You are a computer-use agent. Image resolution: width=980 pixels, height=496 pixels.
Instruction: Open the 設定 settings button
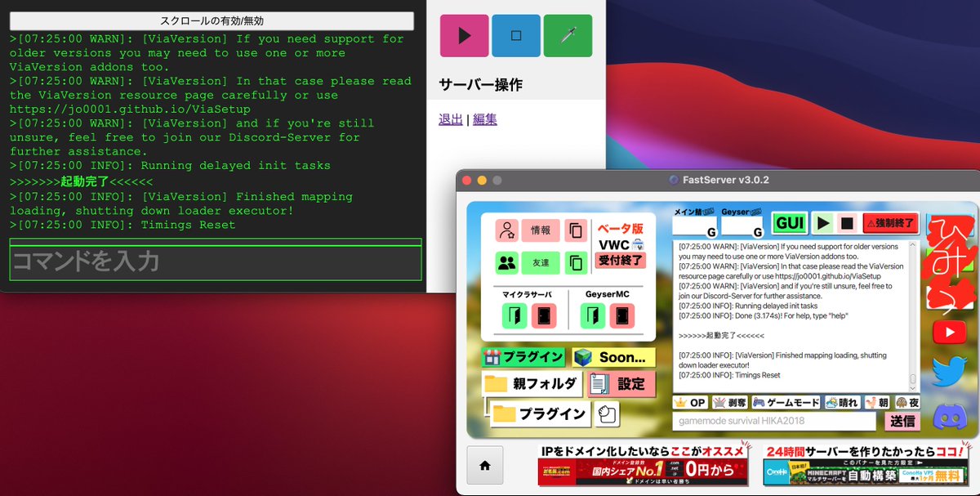click(620, 383)
